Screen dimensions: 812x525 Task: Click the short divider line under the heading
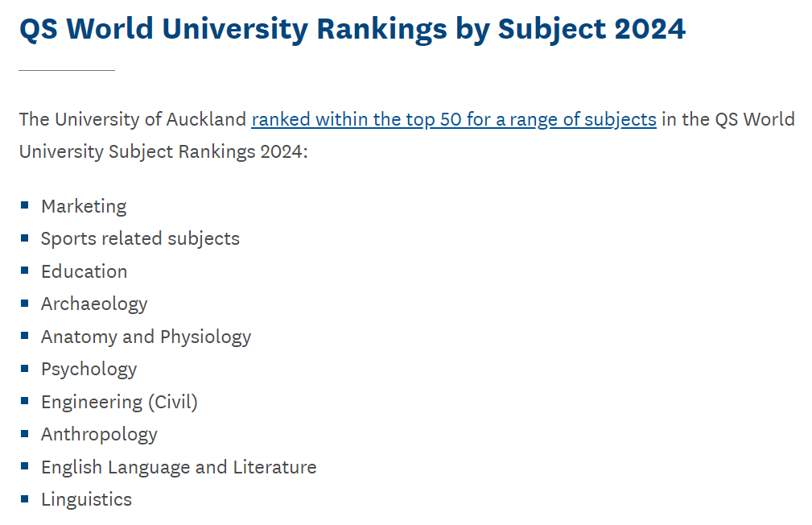pyautogui.click(x=67, y=70)
